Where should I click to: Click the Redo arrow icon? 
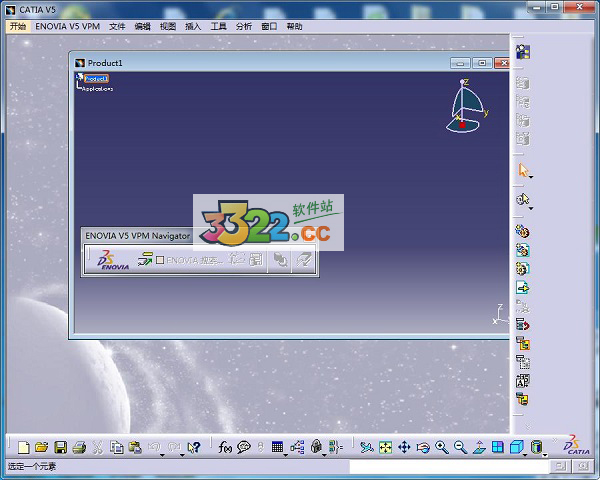(174, 446)
